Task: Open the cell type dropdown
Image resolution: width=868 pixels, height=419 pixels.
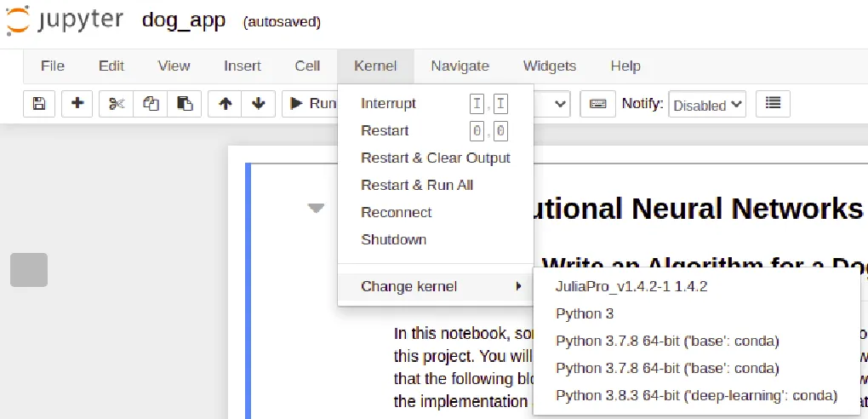Action: (551, 104)
